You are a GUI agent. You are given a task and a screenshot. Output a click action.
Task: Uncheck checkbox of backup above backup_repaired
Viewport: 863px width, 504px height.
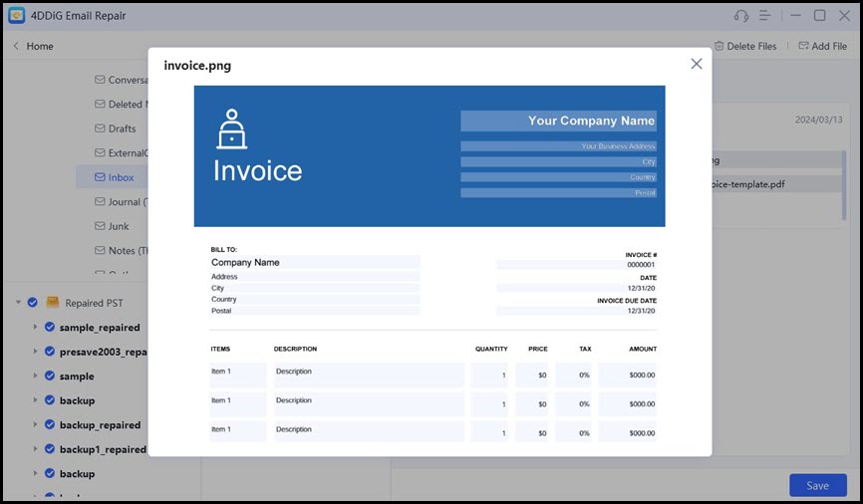pyautogui.click(x=50, y=400)
